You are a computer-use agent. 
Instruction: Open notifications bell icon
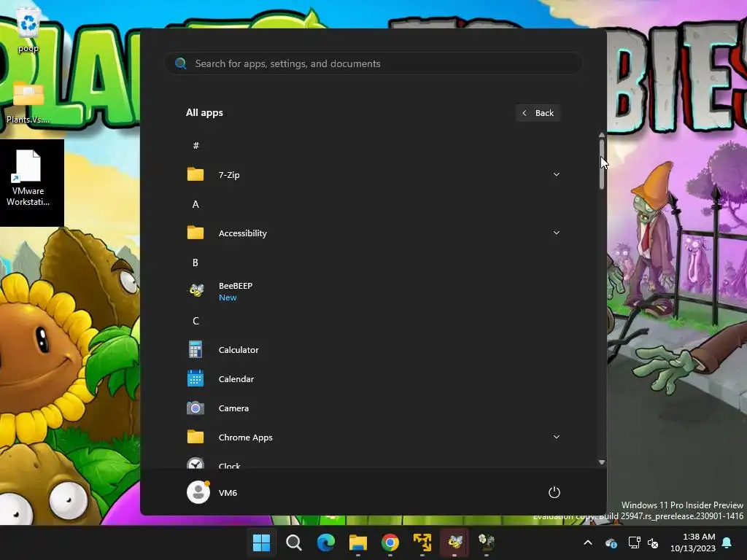click(727, 542)
